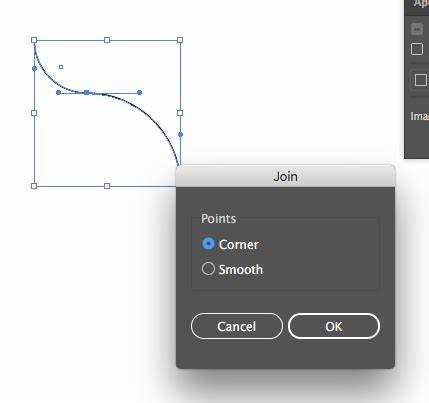Confirm the Join dialog with OK
Viewport: 429px width, 403px height.
[334, 326]
